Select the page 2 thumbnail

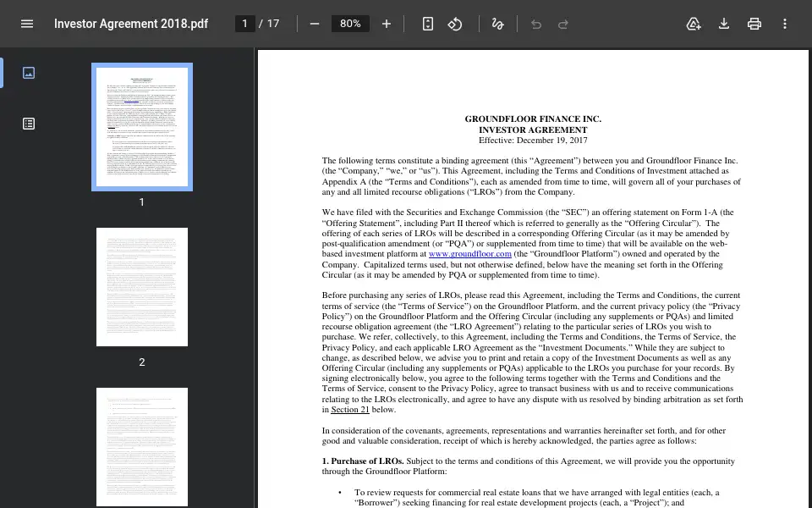[x=142, y=287]
